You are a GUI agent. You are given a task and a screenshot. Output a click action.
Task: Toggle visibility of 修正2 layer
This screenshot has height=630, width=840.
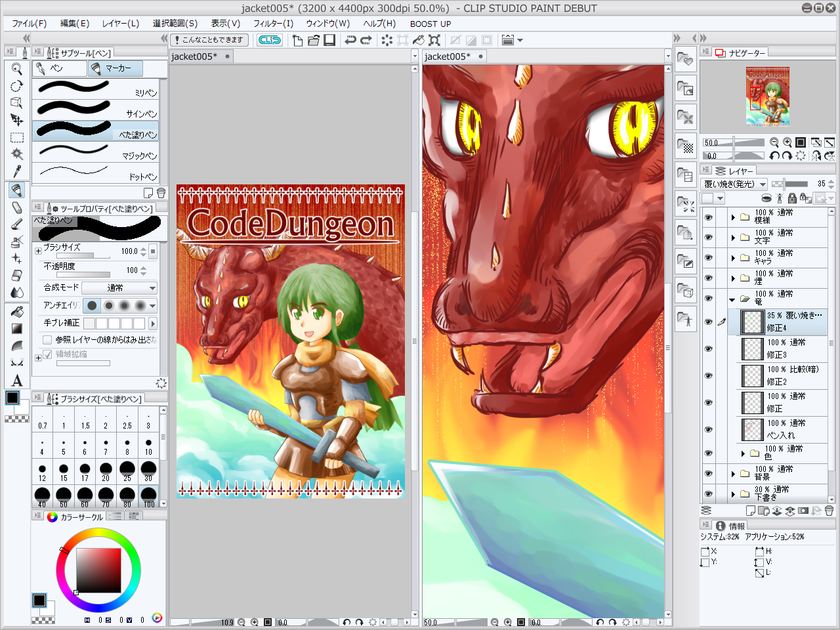coord(708,375)
